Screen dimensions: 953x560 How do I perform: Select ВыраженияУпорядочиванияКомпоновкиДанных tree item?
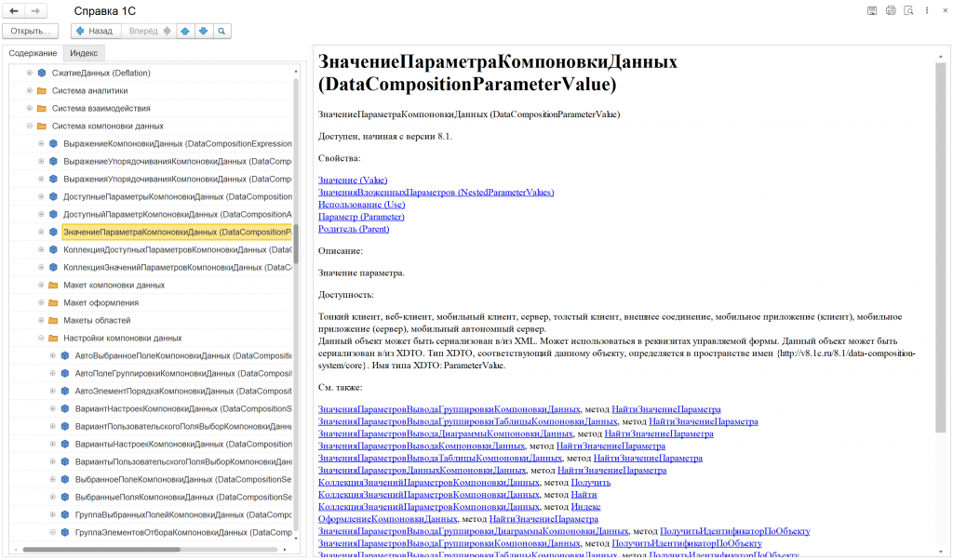[x=178, y=179]
